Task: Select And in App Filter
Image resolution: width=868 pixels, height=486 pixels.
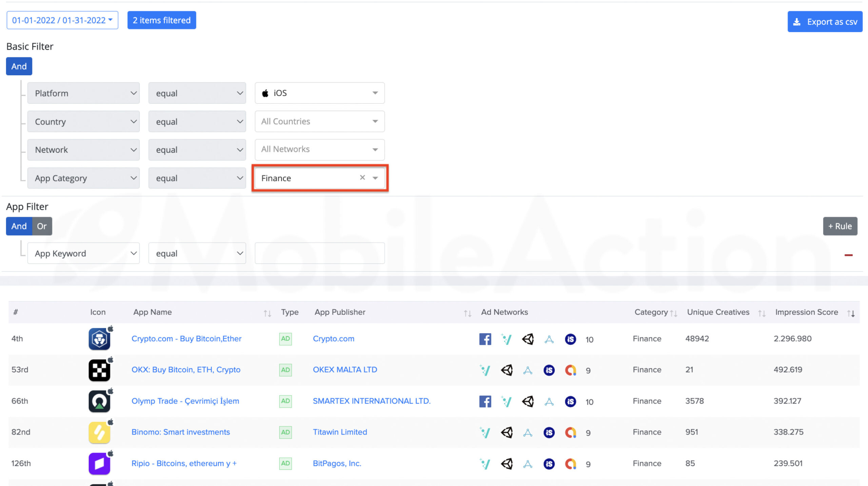Action: click(19, 226)
